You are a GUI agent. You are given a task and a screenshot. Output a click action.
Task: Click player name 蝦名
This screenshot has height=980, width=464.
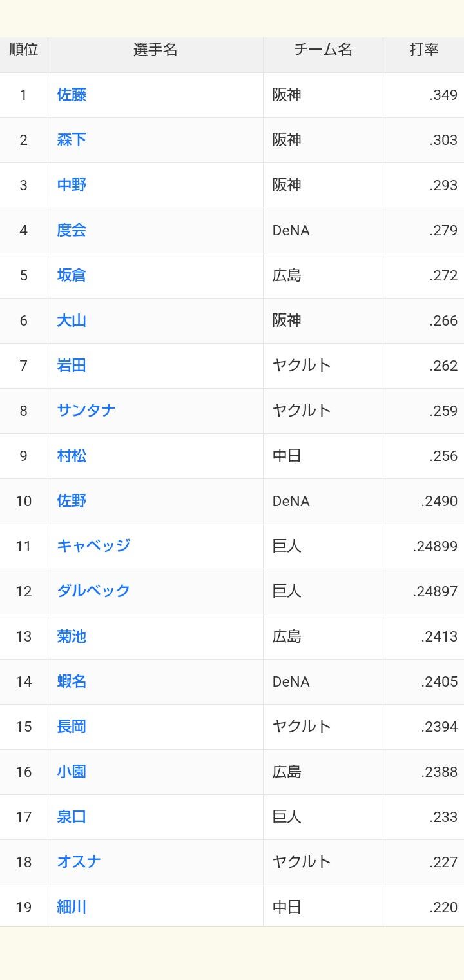pos(72,681)
